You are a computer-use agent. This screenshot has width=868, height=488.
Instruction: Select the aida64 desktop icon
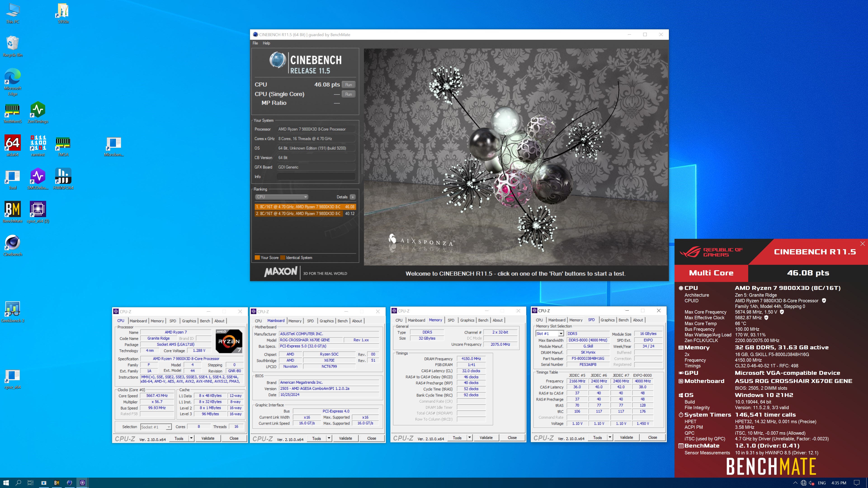(x=12, y=146)
